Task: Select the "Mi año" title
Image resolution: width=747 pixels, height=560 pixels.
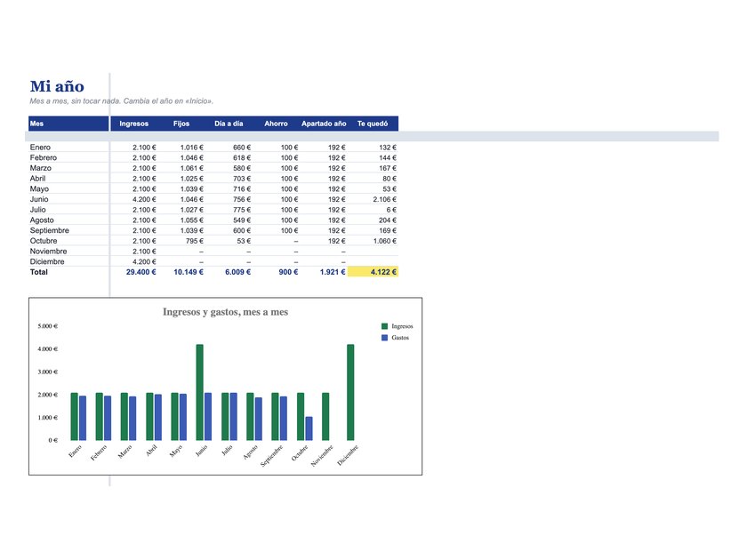Action: click(57, 86)
